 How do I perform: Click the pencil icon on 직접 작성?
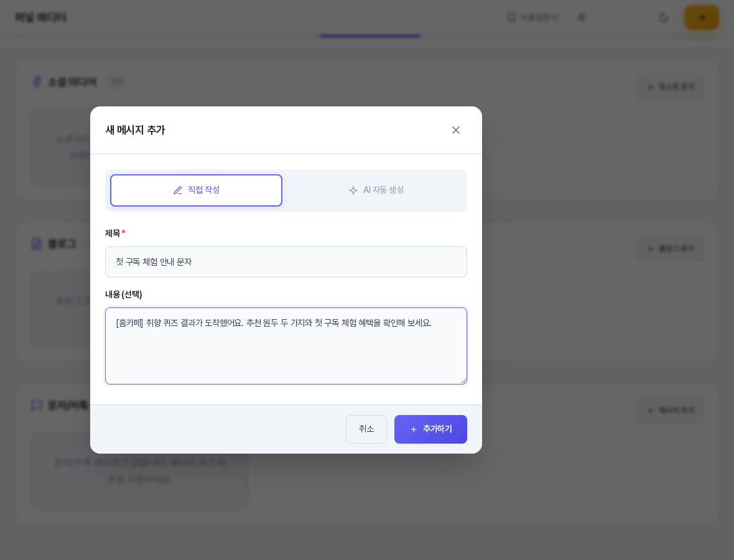pyautogui.click(x=178, y=190)
